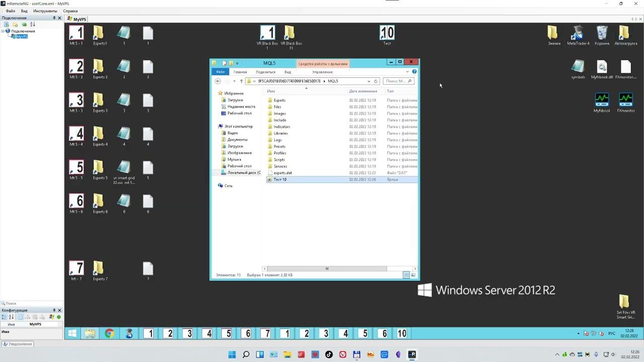Screen dimensions: 644x362
Task: Select the Experts 7 desktop folder
Action: [x=100, y=271]
